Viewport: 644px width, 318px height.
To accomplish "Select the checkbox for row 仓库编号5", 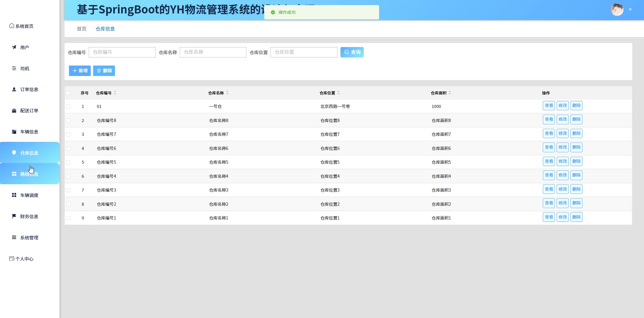I will tap(69, 162).
